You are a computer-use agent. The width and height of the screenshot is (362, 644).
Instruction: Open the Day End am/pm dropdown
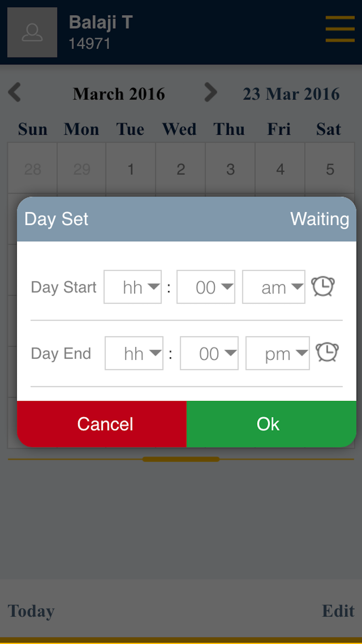278,353
